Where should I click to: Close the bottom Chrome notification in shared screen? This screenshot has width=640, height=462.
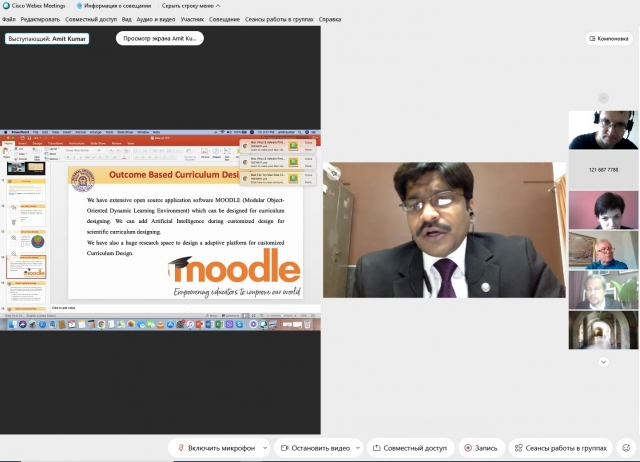309,175
